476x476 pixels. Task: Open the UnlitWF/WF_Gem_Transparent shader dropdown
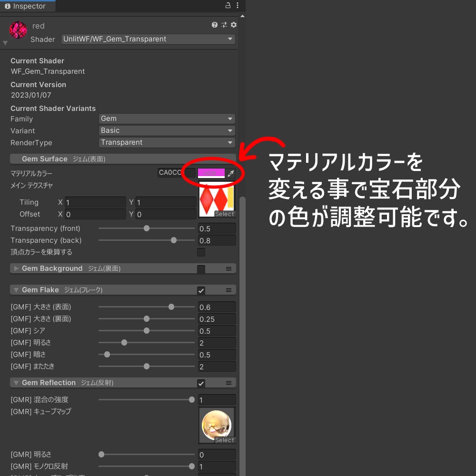click(x=148, y=39)
